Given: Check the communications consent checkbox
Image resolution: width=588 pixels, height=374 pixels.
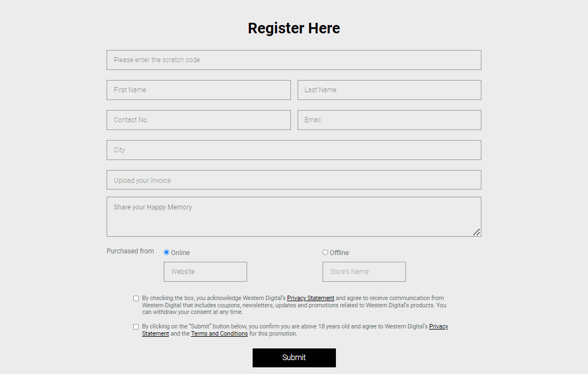Looking at the screenshot, I should (136, 298).
